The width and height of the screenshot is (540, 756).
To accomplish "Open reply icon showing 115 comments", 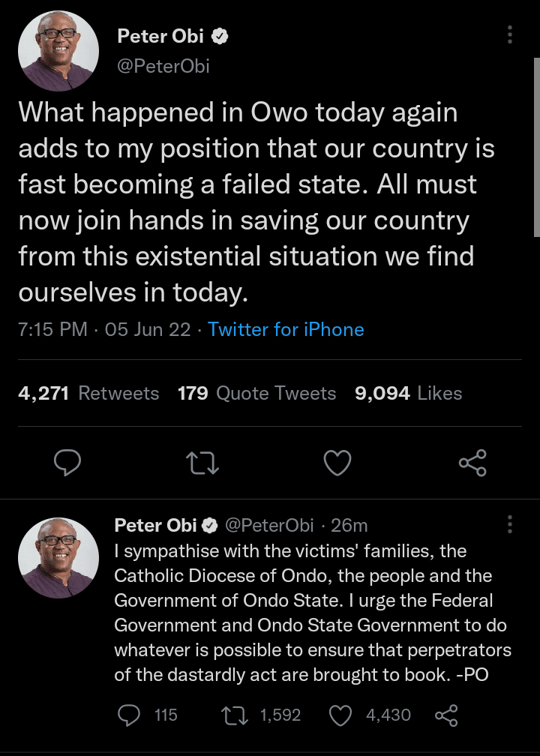I will coord(130,715).
